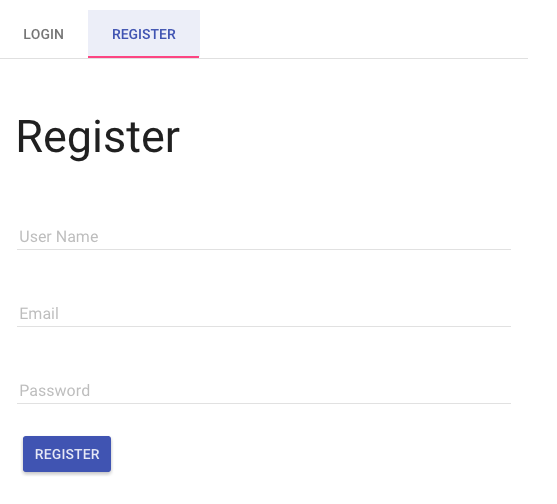
Task: Click the Password placeholder text
Action: click(x=55, y=391)
